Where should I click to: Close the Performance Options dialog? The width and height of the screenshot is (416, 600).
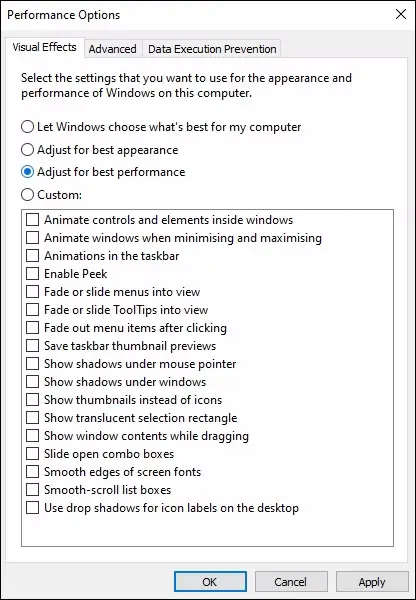[x=401, y=15]
